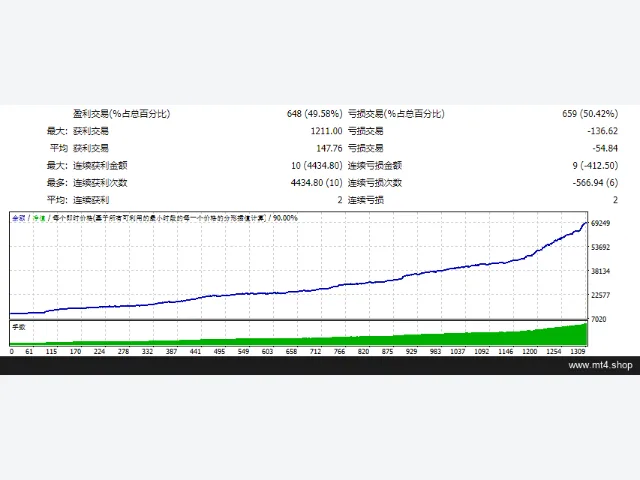The image size is (640, 480).
Task: Select the average consecutive losses value 2
Action: [615, 200]
